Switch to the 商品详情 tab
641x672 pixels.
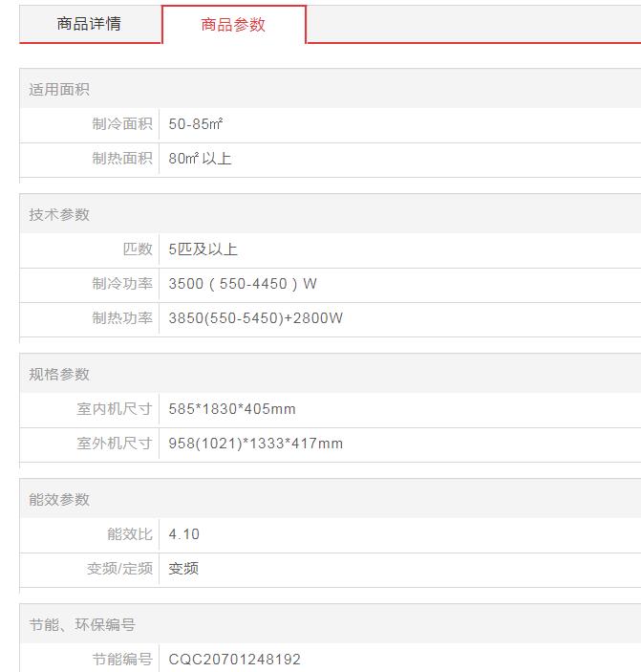click(x=89, y=24)
